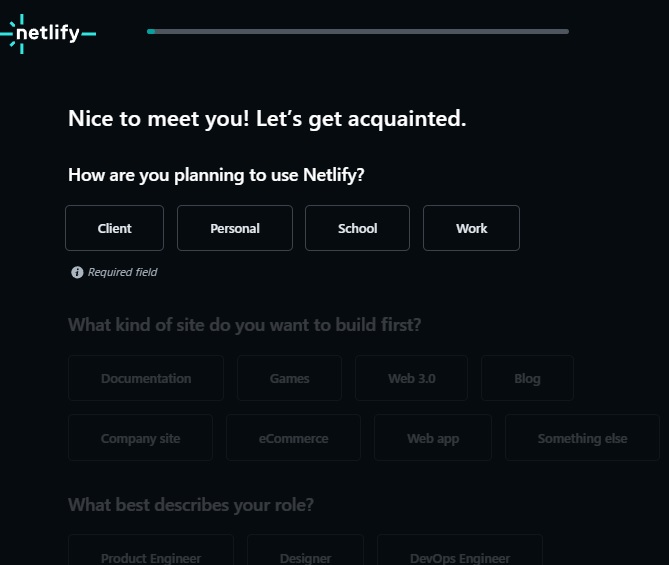This screenshot has width=669, height=565.
Task: Click the Required field info icon
Action: [x=77, y=272]
